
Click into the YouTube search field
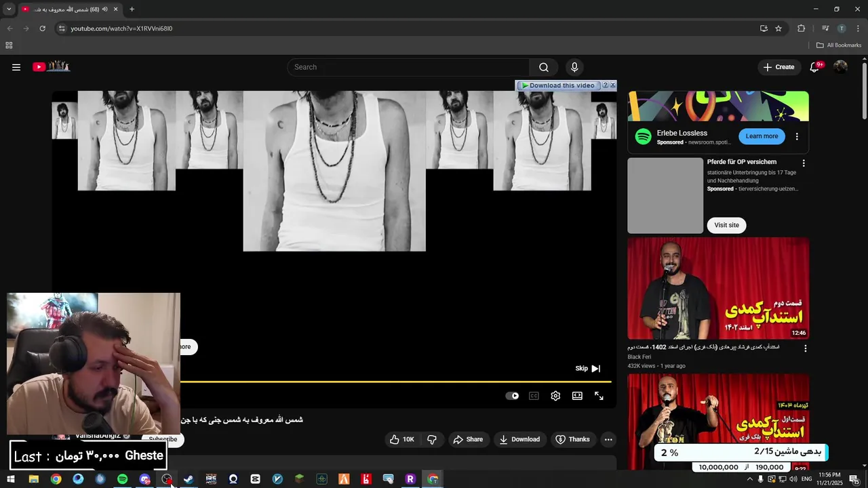(x=408, y=67)
